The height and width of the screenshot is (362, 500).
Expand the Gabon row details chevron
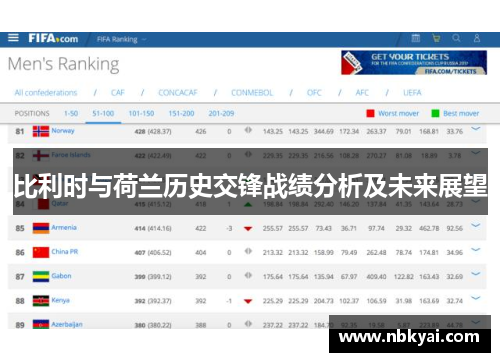click(476, 274)
